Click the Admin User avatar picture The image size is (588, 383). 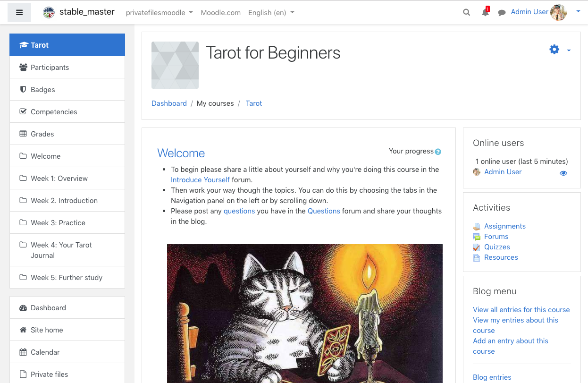pyautogui.click(x=558, y=12)
